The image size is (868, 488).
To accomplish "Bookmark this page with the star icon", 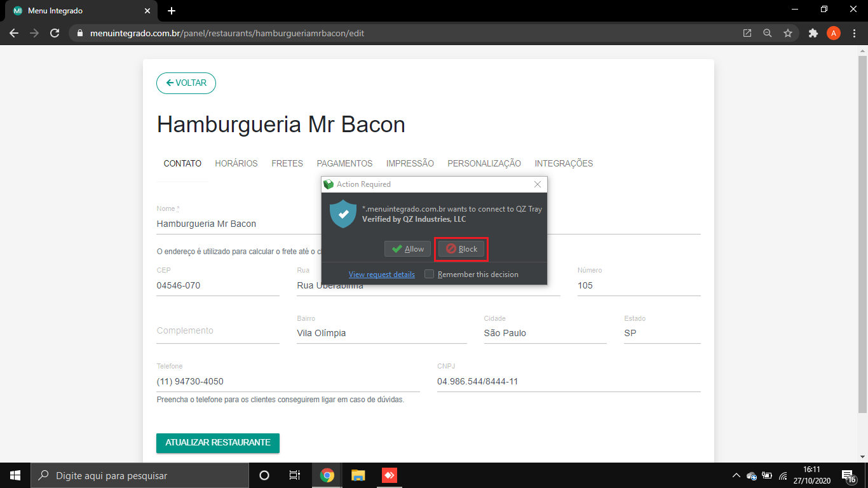I will (x=788, y=33).
